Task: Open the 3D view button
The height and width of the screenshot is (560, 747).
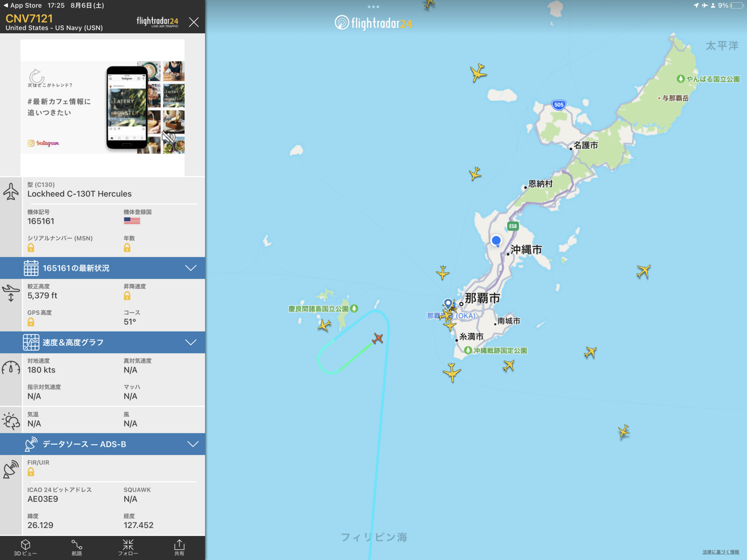Action: click(x=25, y=548)
